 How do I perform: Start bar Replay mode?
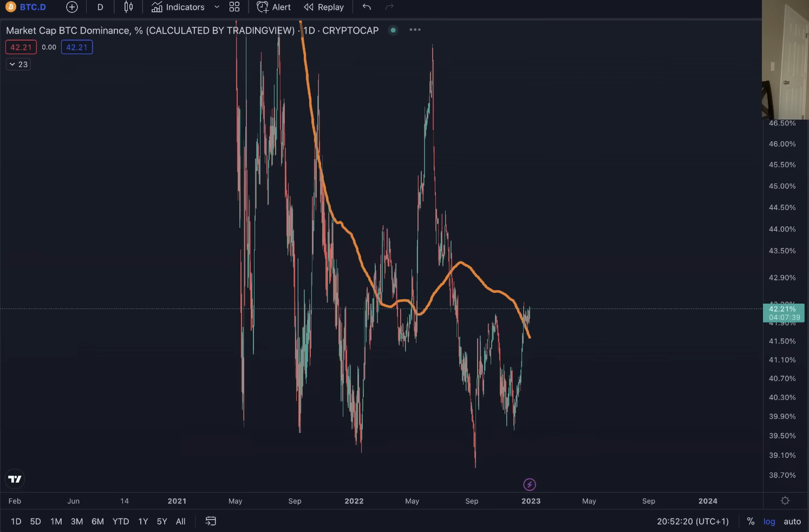click(x=324, y=7)
